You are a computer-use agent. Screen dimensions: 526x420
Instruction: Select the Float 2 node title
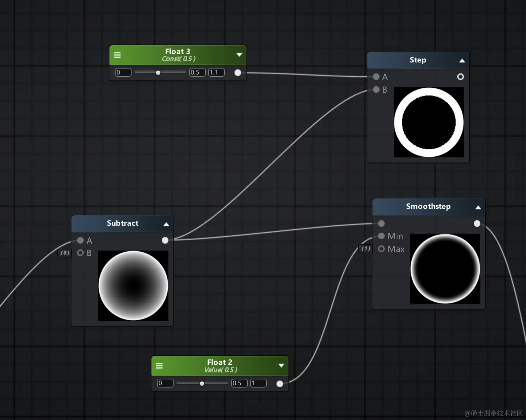[x=220, y=362]
